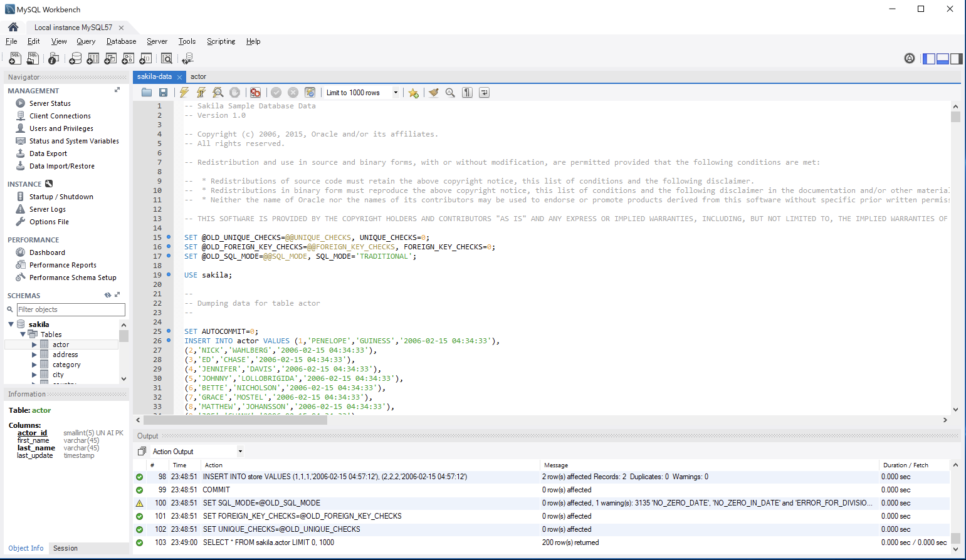Toggle display of invisible characters
Image resolution: width=966 pixels, height=560 pixels.
(x=467, y=92)
